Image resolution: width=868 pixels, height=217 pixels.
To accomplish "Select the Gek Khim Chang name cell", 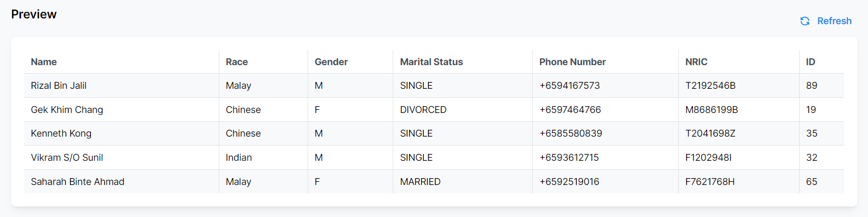I will pyautogui.click(x=67, y=110).
